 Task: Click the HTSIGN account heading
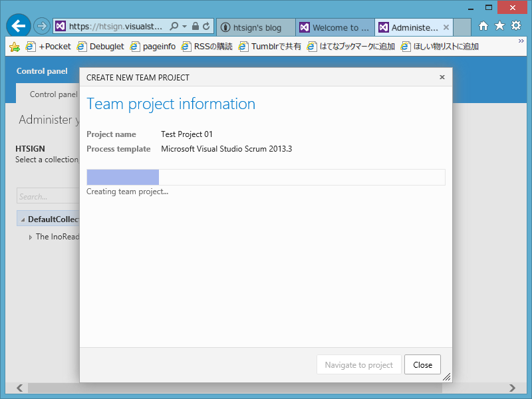(30, 148)
